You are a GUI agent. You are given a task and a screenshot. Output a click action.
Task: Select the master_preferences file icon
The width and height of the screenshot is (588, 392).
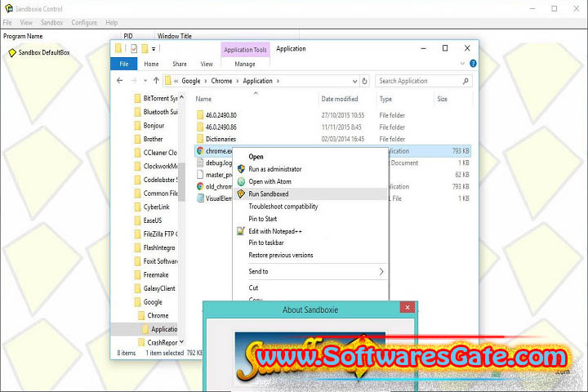200,175
